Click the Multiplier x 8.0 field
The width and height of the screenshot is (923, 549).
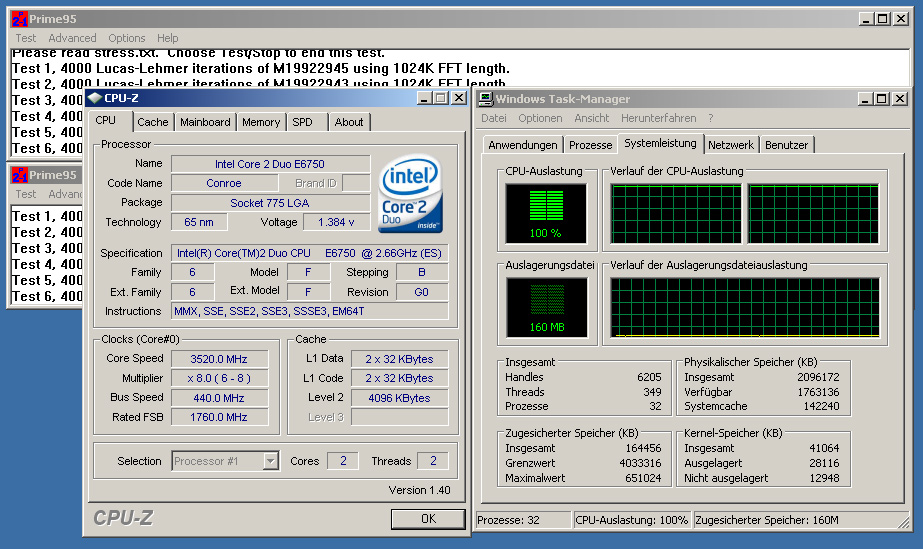(x=219, y=378)
